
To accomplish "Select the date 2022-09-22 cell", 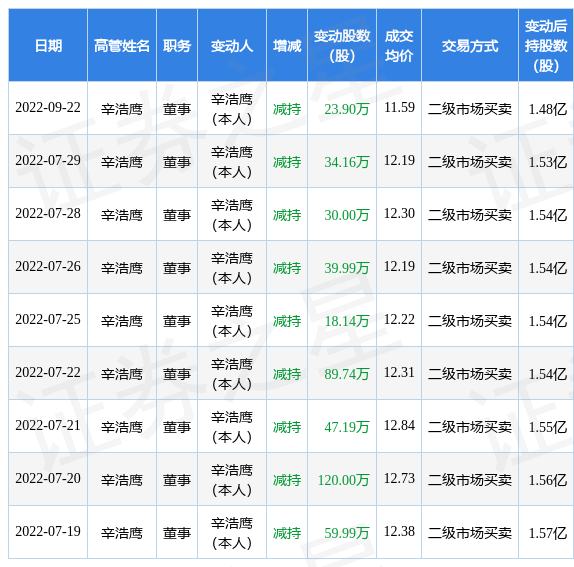I will tap(48, 107).
